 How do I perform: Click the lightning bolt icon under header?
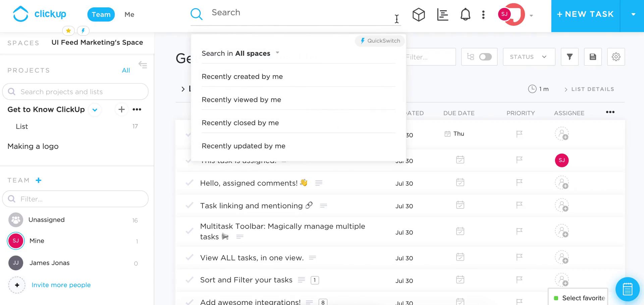[x=83, y=31]
